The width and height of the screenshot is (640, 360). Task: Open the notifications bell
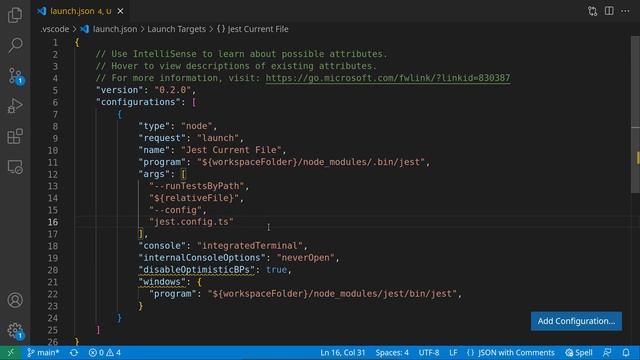626,353
